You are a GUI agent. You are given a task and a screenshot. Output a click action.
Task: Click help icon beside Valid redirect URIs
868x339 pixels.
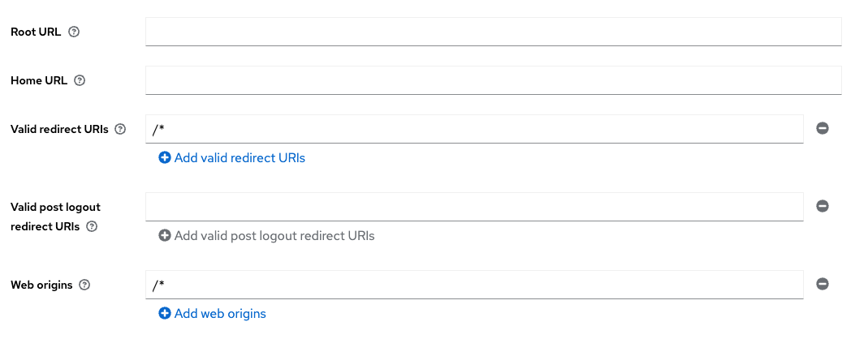pos(121,129)
